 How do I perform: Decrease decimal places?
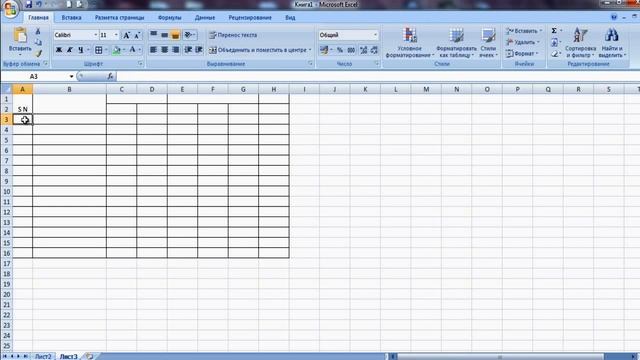374,50
